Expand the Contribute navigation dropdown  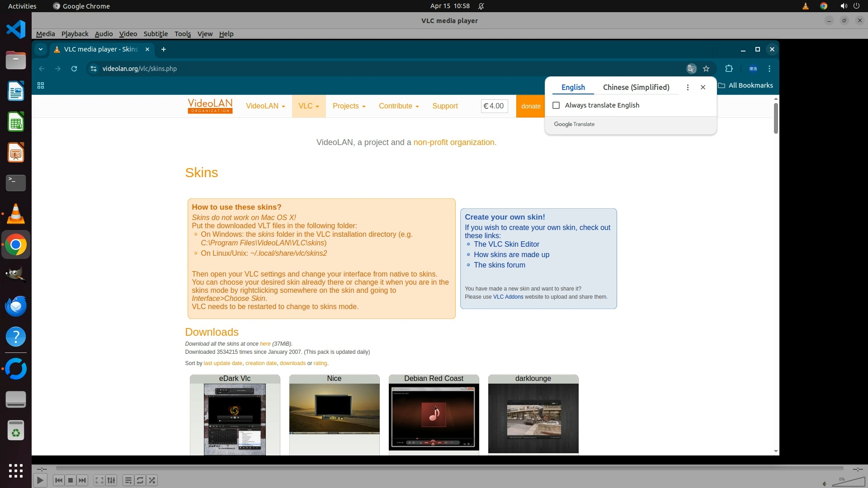pyautogui.click(x=399, y=106)
